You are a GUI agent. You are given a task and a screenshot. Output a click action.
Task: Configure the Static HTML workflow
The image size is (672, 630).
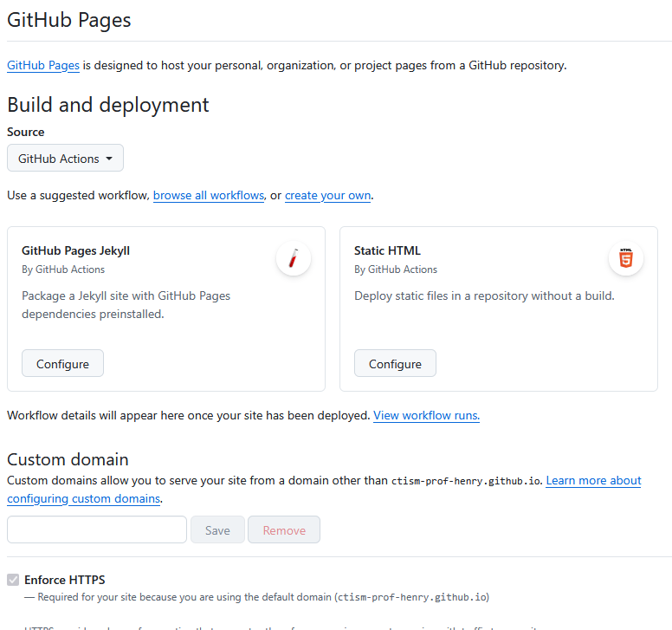(395, 364)
